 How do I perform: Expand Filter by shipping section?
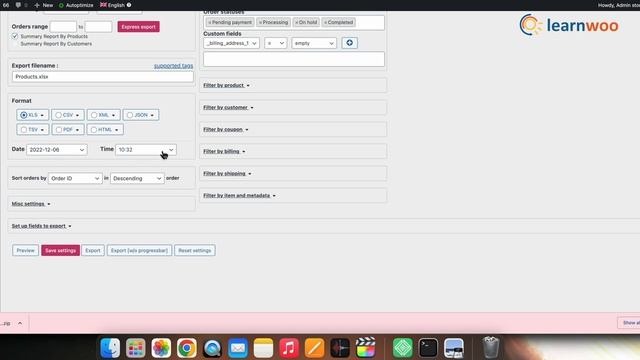pos(227,173)
